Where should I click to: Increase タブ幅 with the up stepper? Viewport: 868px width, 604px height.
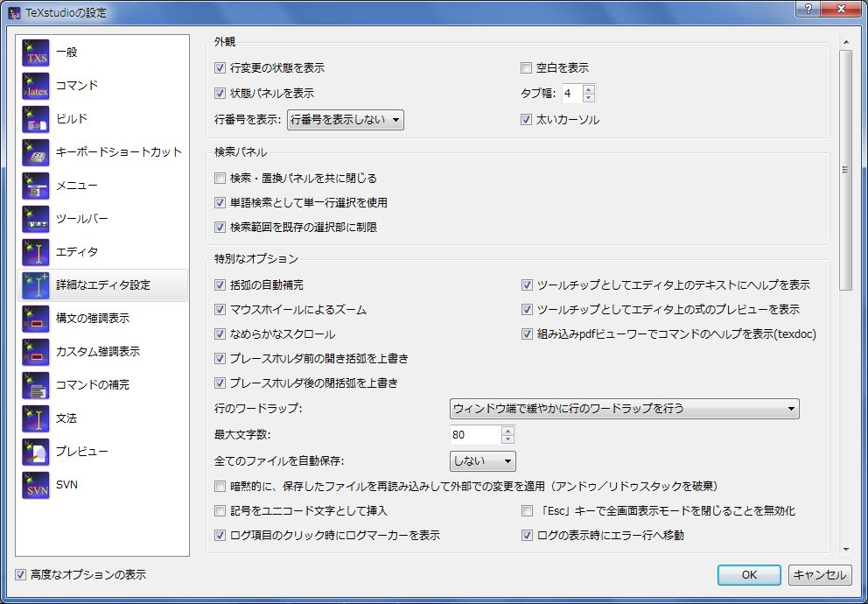(x=586, y=88)
